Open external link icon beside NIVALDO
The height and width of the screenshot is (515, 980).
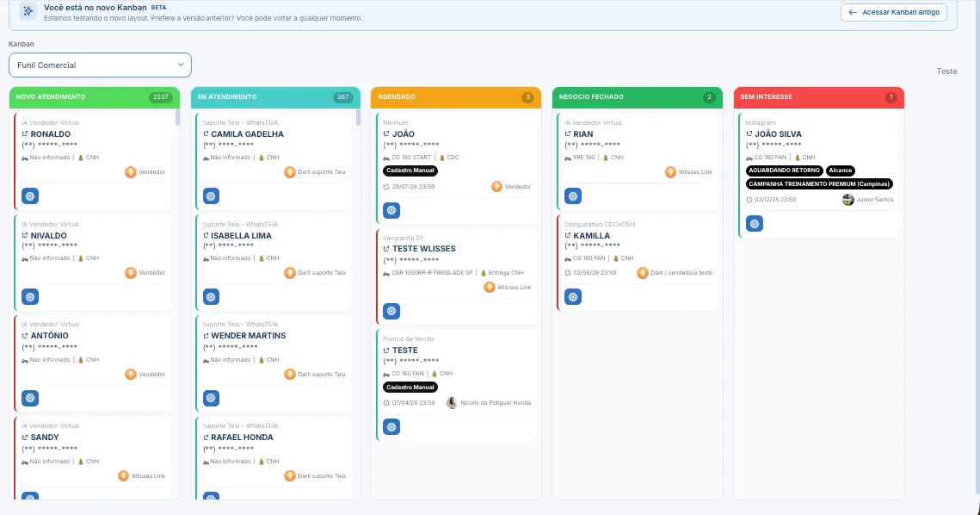tap(25, 235)
